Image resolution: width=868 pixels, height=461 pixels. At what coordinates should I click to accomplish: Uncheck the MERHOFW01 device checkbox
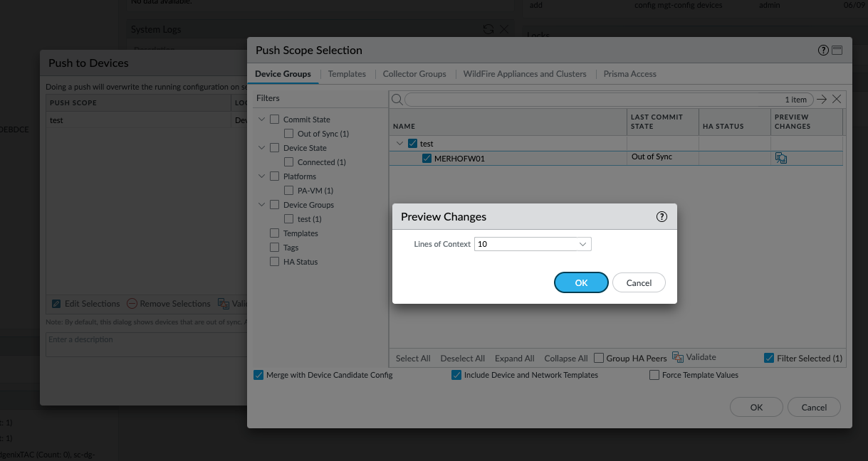click(427, 159)
